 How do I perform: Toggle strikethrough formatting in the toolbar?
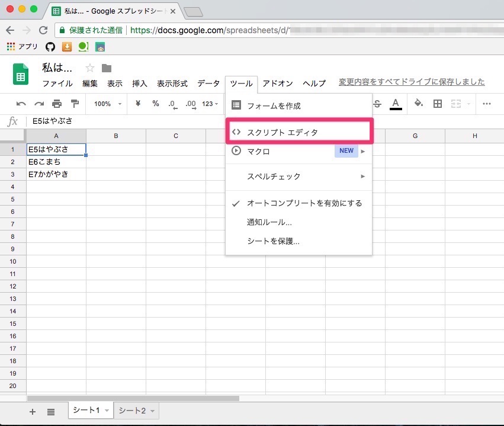[x=375, y=103]
